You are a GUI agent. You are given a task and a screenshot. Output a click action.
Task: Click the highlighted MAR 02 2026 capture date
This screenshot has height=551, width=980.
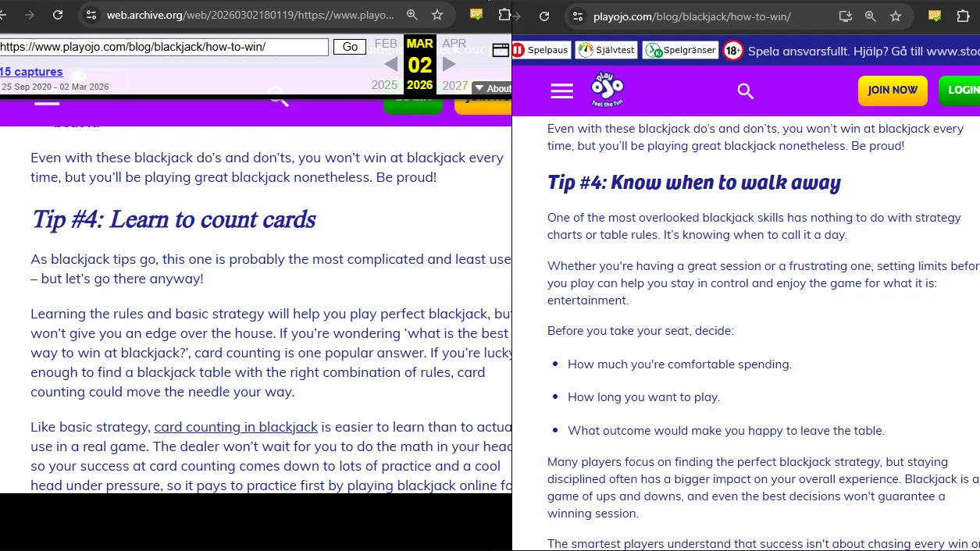click(x=420, y=65)
